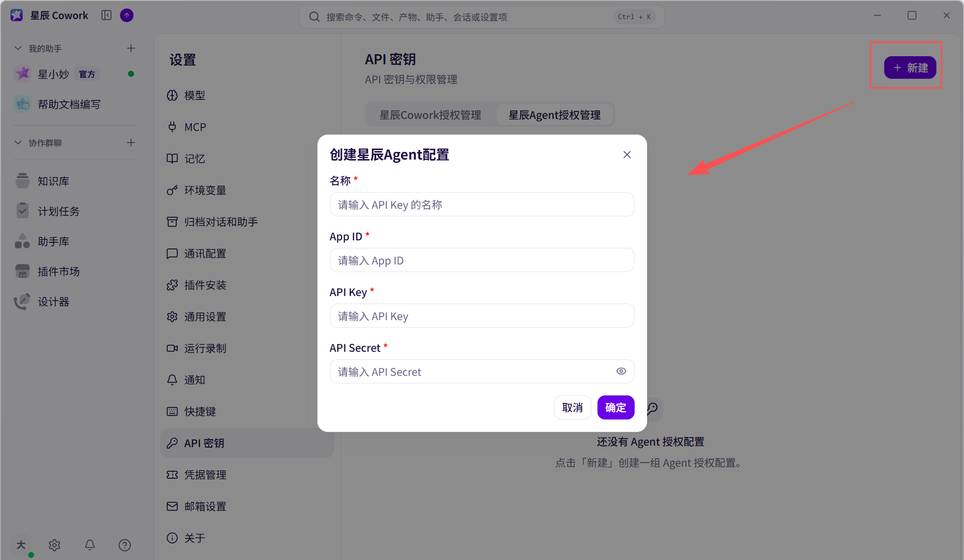Open 通用设置 general settings
Viewport: 964px width, 560px height.
click(246, 317)
